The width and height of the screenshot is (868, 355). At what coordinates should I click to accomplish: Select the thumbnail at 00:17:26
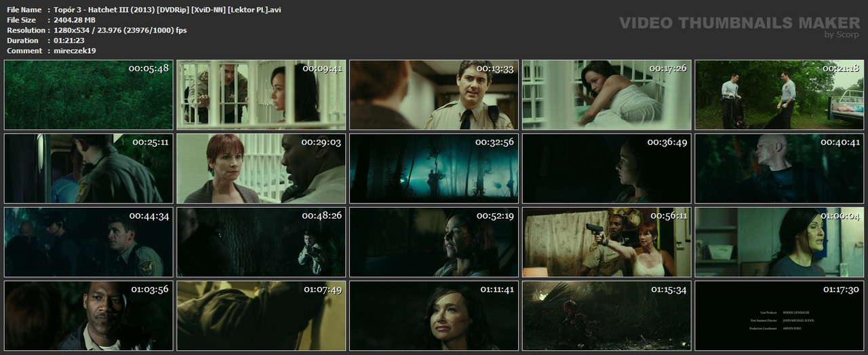[x=606, y=95]
